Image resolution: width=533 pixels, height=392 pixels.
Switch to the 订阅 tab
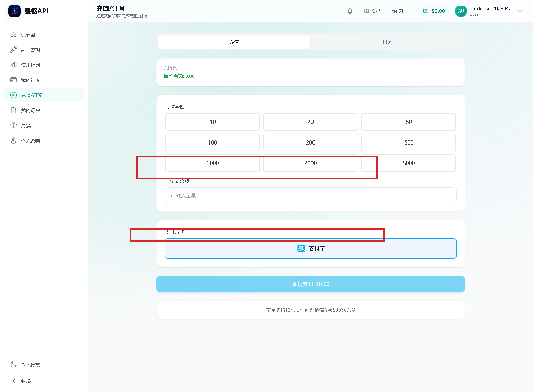[387, 42]
